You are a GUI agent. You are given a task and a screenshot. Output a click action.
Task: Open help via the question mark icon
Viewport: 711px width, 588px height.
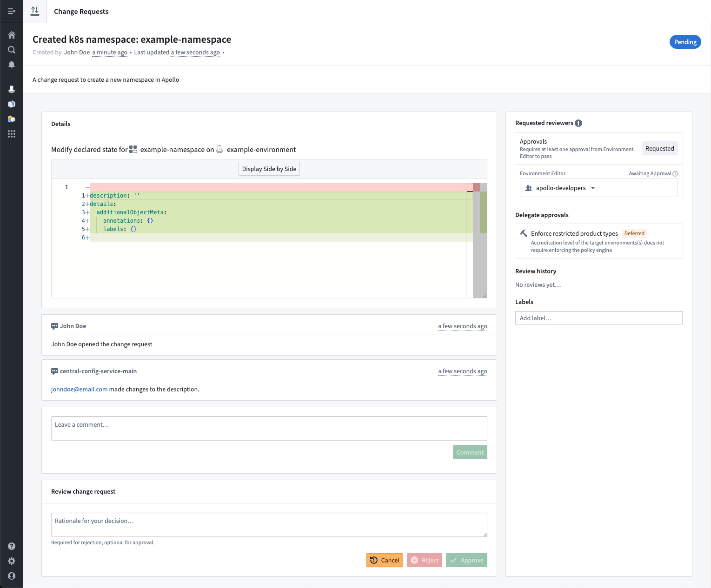pos(12,546)
